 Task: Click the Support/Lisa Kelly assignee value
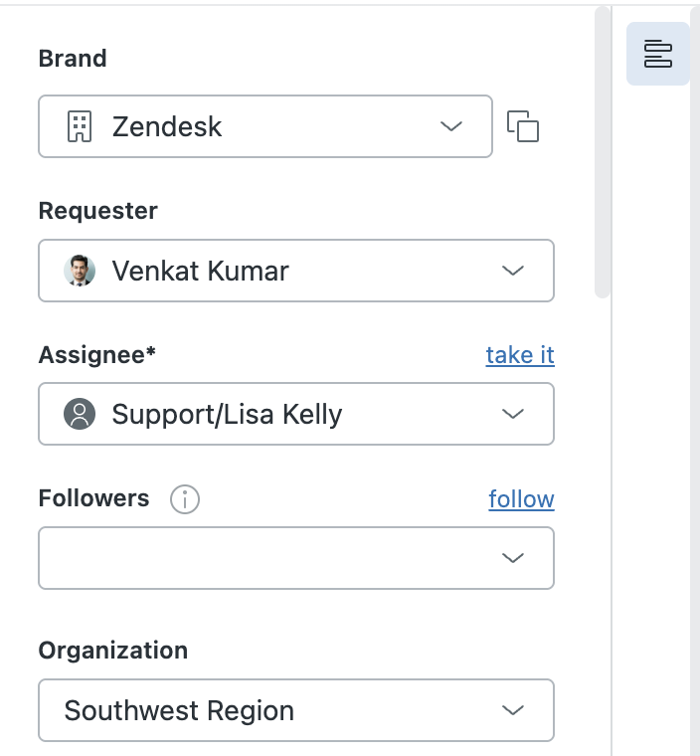coord(227,414)
